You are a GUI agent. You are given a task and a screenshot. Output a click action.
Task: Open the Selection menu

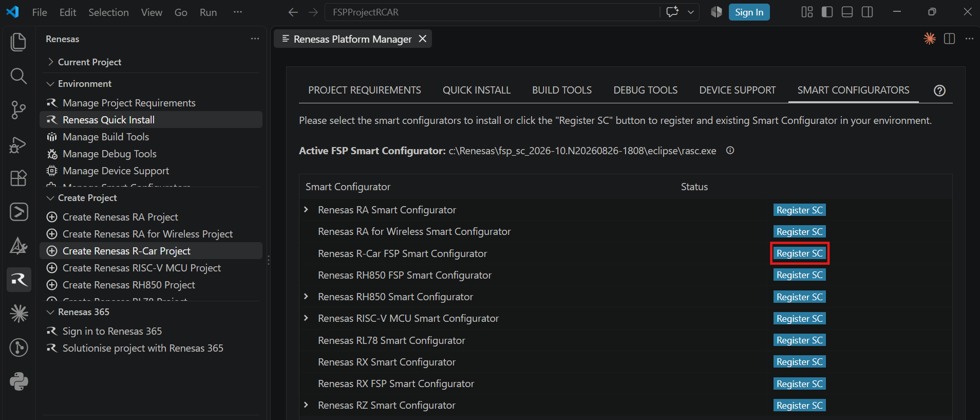pos(108,12)
